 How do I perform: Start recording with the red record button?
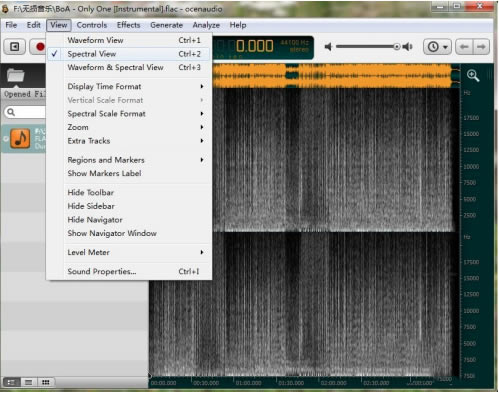point(39,47)
